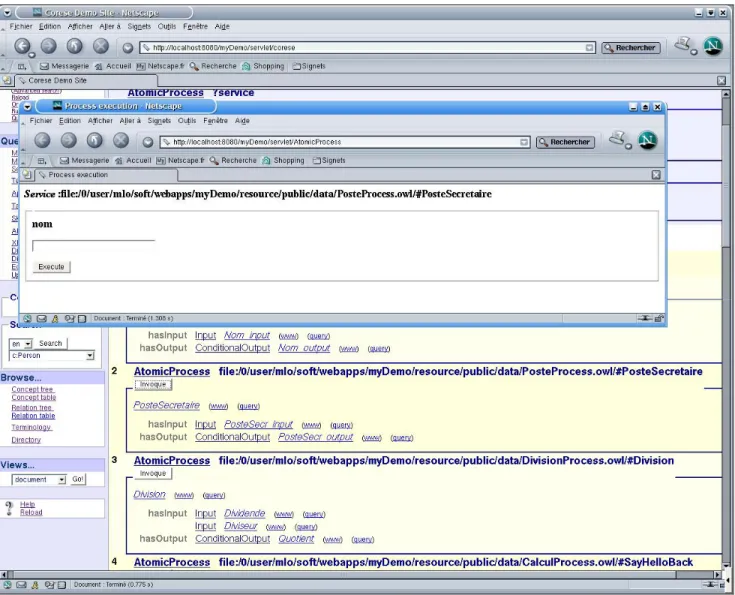This screenshot has width=735, height=595.
Task: Open Signets folder in Process execution bookmarks bar
Action: [329, 160]
